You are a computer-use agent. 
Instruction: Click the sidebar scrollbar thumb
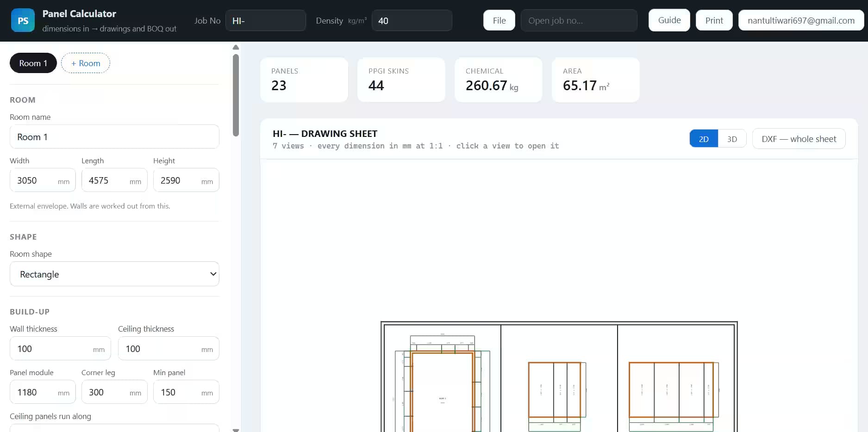click(x=236, y=95)
